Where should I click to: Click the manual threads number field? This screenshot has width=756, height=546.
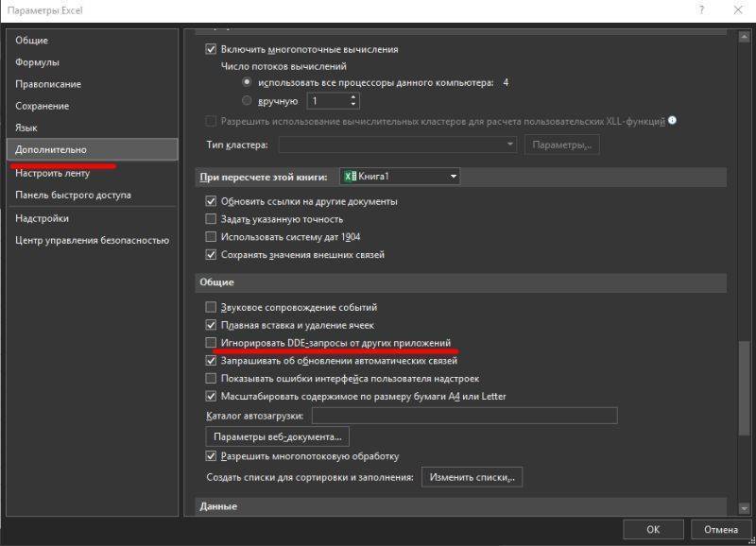pos(328,101)
